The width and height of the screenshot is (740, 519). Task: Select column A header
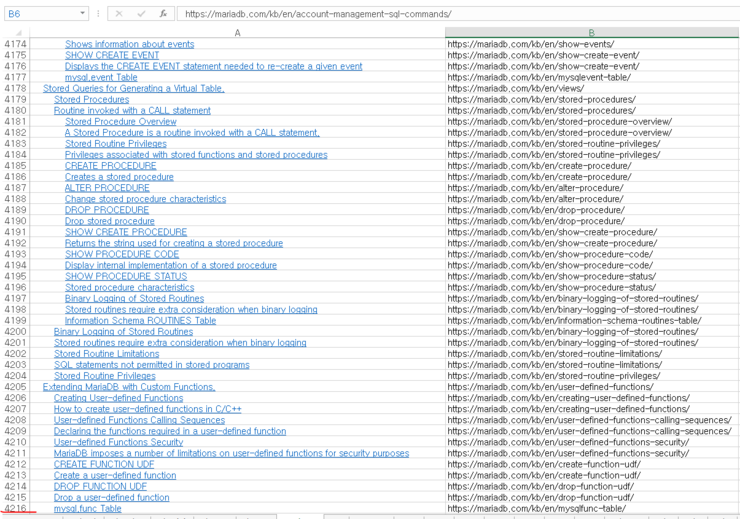[237, 33]
